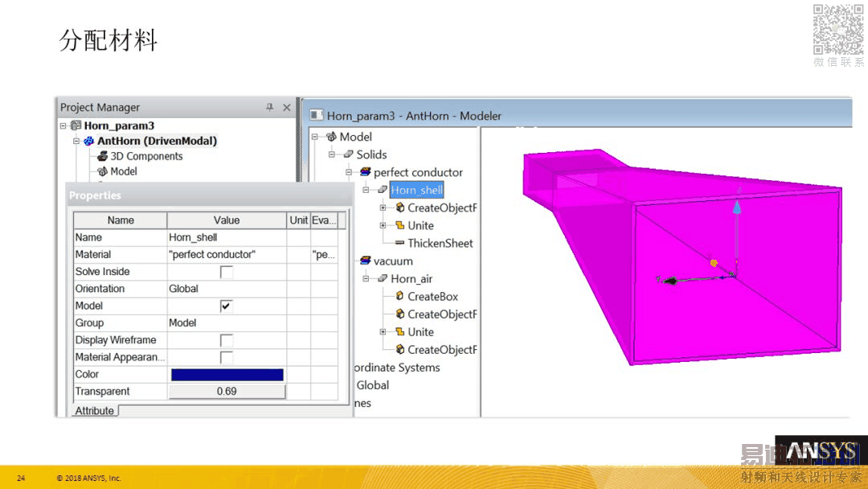
Task: Click the CreateBox operation icon
Action: tap(399, 296)
